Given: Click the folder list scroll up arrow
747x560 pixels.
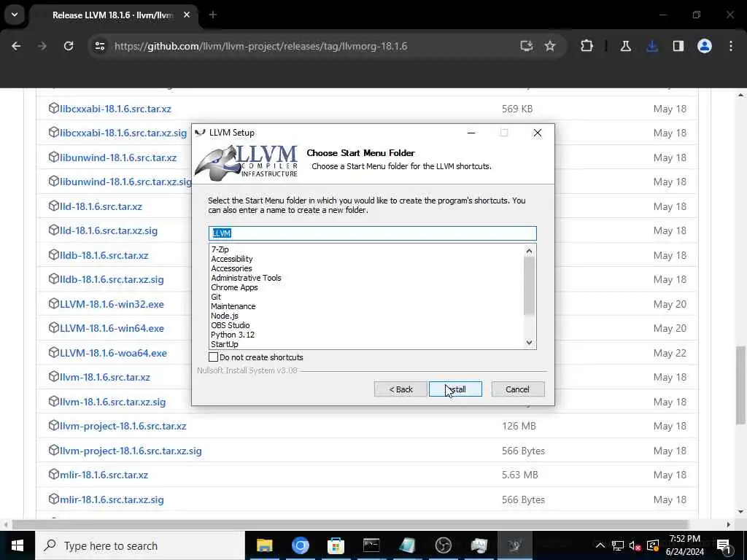Looking at the screenshot, I should pyautogui.click(x=530, y=251).
